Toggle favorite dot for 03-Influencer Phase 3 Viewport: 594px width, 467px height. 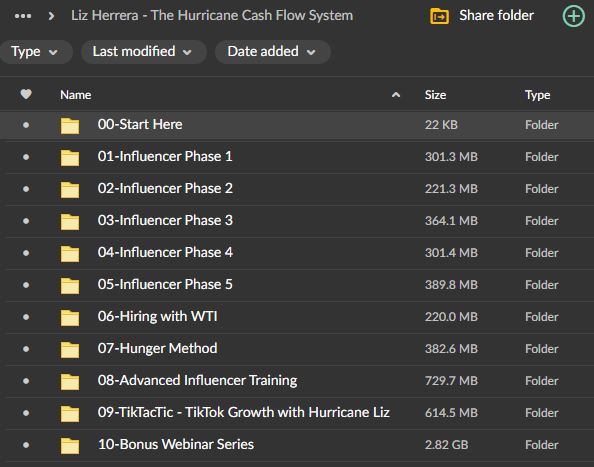tap(26, 221)
